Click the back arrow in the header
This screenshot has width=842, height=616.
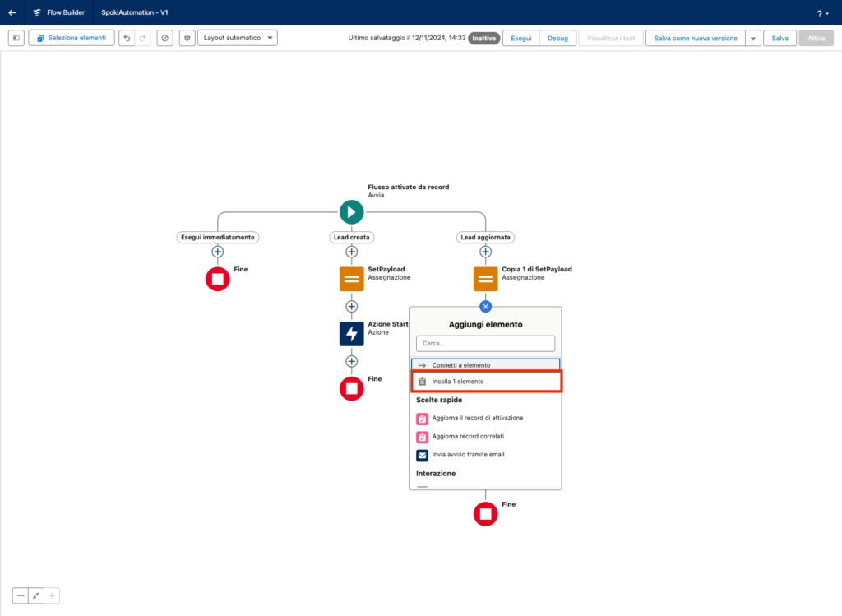pyautogui.click(x=12, y=12)
